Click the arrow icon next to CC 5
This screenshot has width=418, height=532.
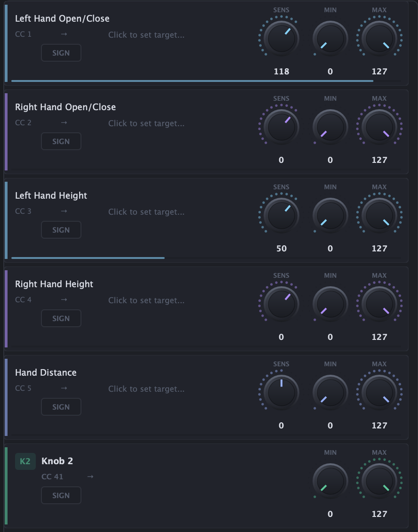coord(64,388)
